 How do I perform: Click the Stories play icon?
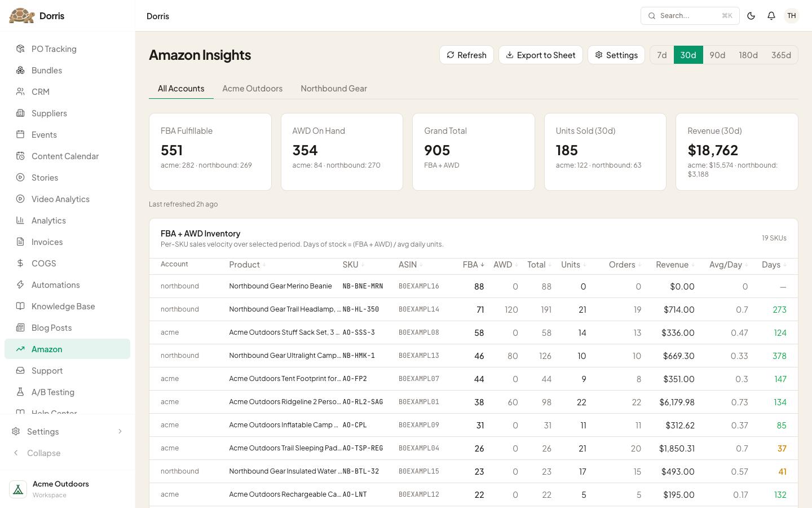pyautogui.click(x=20, y=178)
